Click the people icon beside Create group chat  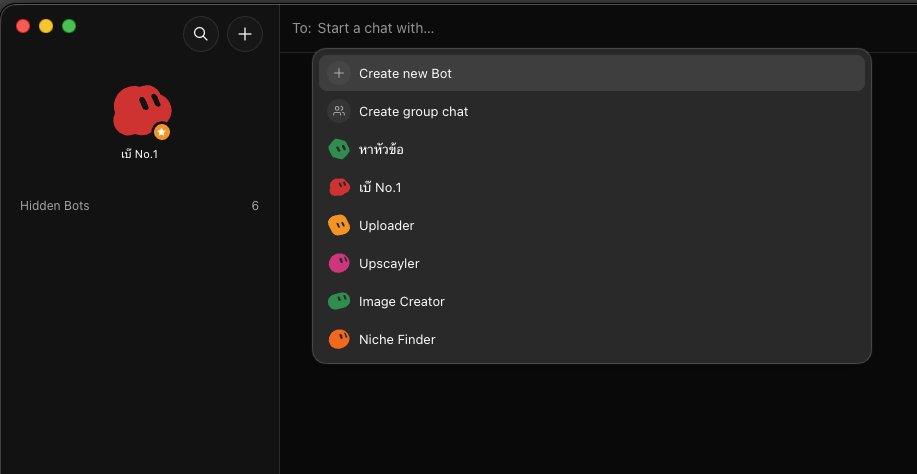pos(339,111)
